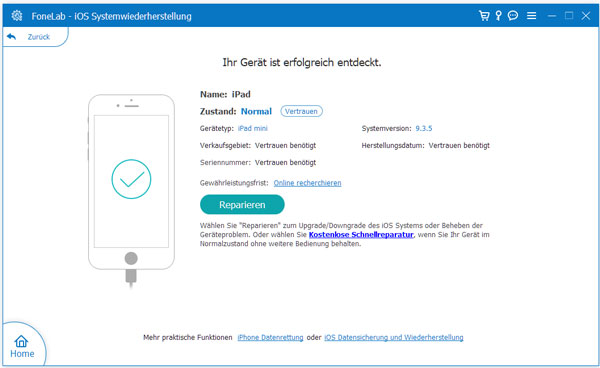Click the FoneLab gear logo icon
600x368 pixels.
(16, 16)
